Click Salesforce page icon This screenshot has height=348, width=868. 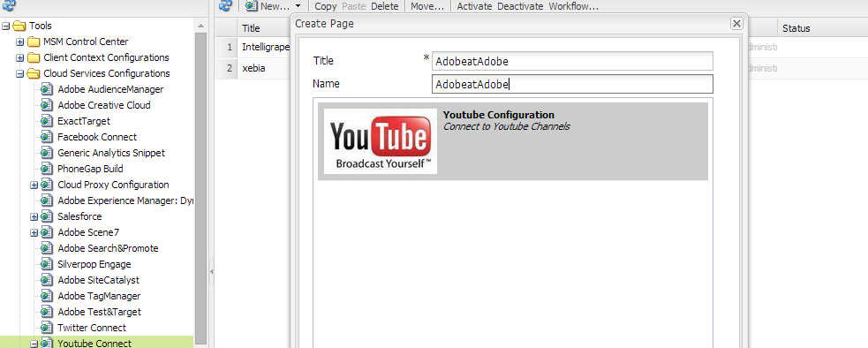(47, 216)
